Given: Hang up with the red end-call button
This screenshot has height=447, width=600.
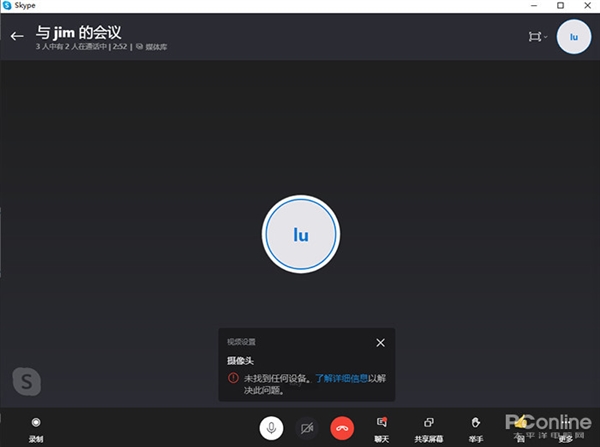Looking at the screenshot, I should (342, 428).
